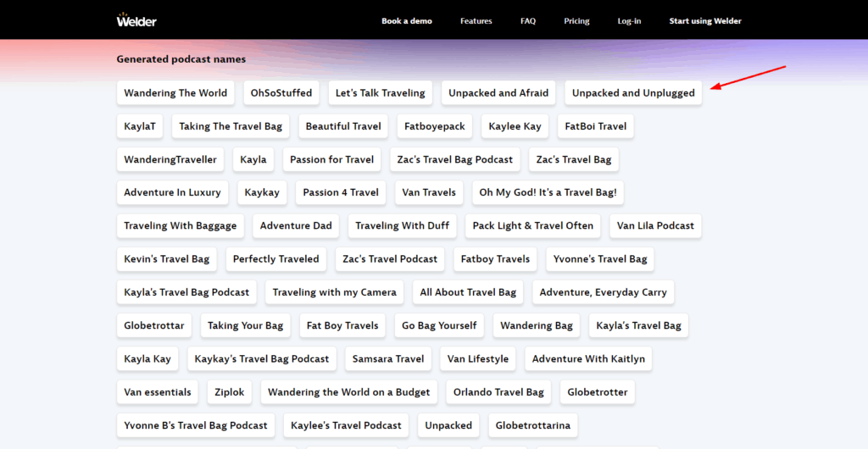Select Wandering the World on a Budget
The image size is (868, 449).
[x=349, y=392]
